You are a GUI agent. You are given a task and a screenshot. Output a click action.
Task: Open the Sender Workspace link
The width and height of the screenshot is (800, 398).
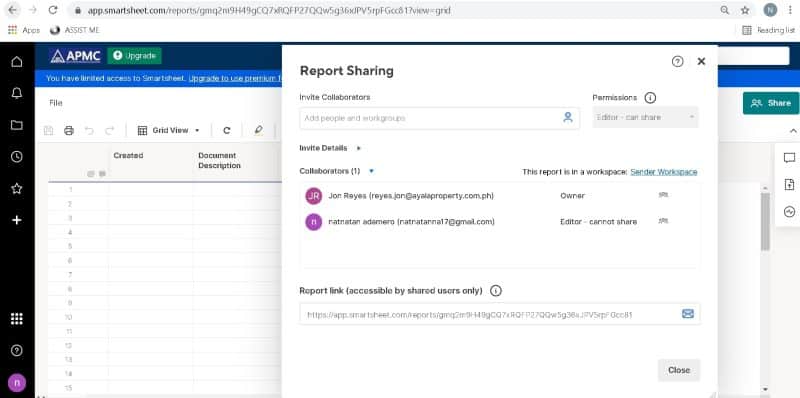click(664, 172)
